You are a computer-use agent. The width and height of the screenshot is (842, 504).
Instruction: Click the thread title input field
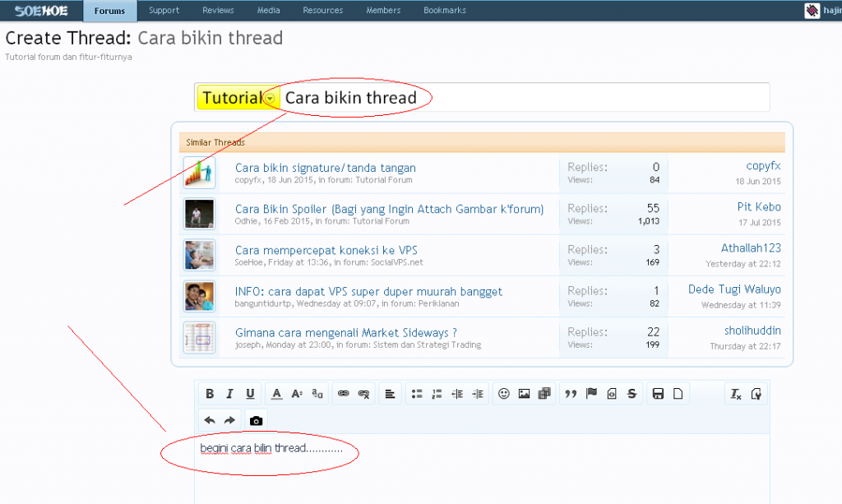576,98
